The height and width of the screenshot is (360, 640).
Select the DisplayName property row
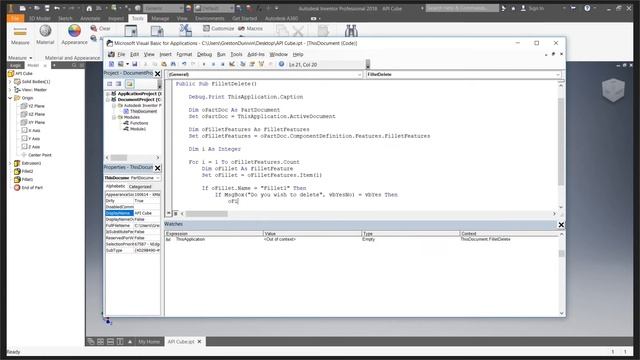(133, 213)
